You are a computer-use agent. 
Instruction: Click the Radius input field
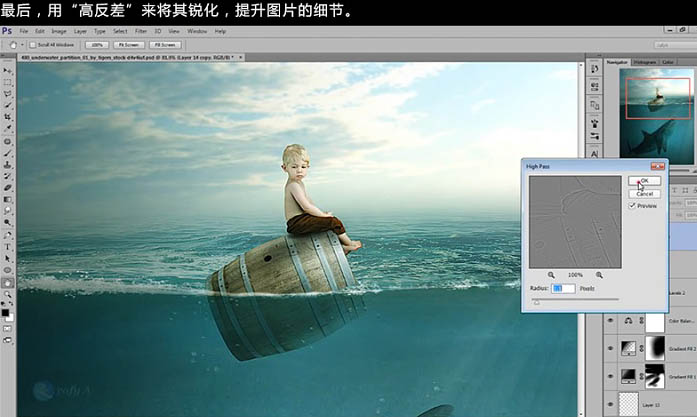(563, 289)
